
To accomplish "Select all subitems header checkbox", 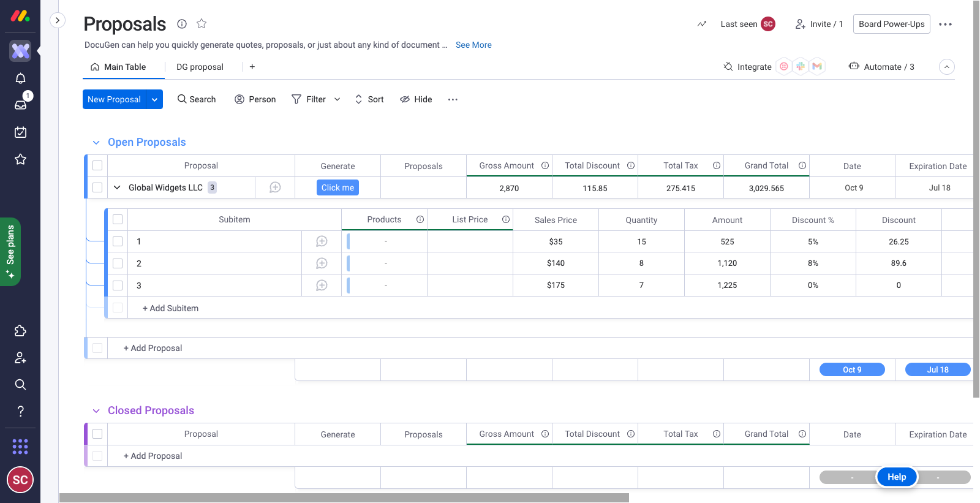I will 118,219.
